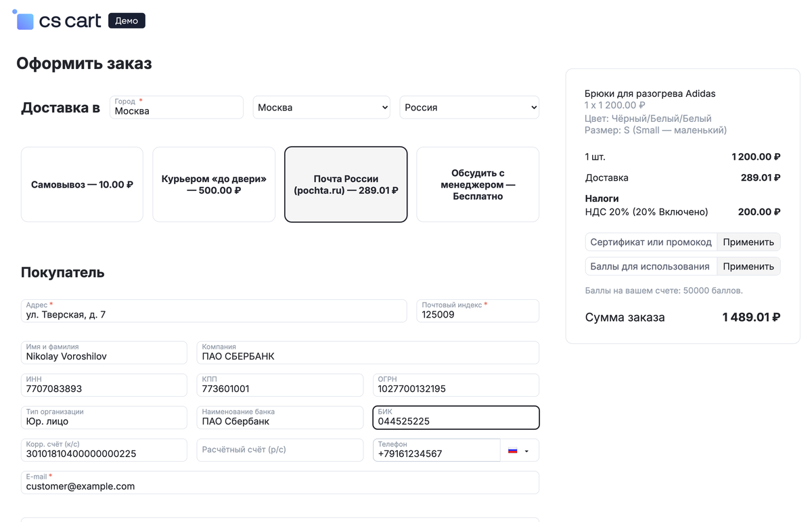Click the Баллы на вашем счете text
This screenshot has width=812, height=522.
point(664,290)
